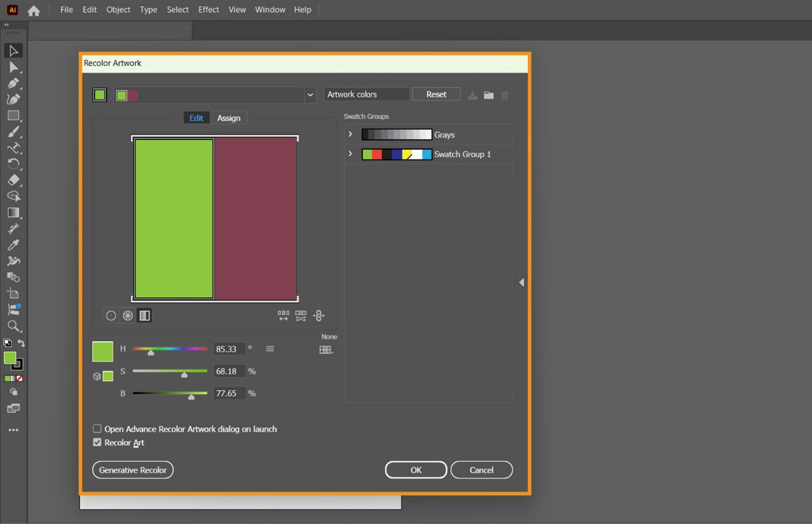
Task: Open the Object menu
Action: 118,10
